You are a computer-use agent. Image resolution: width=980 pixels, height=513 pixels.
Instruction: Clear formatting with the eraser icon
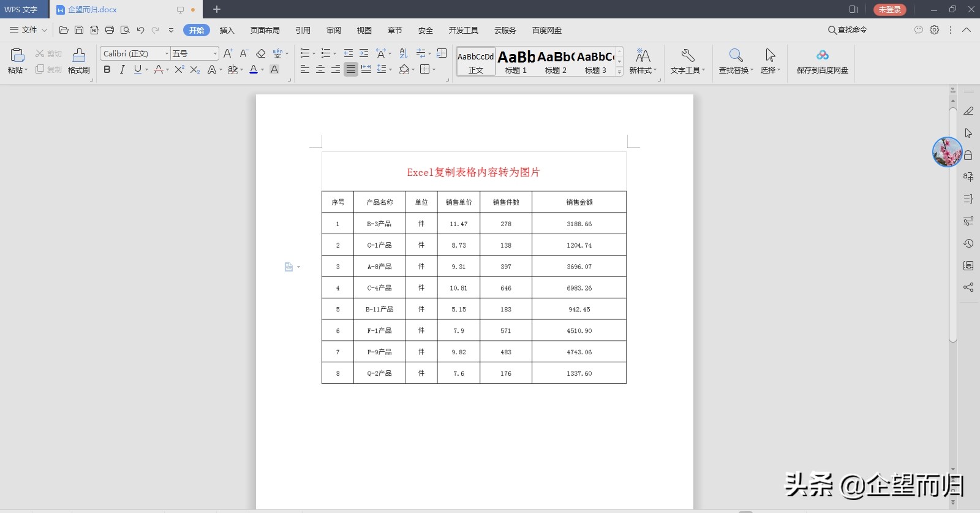pyautogui.click(x=261, y=53)
